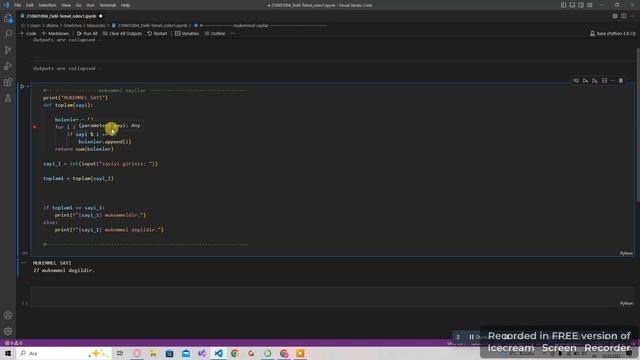Open the editor title more actions ellipsis
This screenshot has height=360, width=640.
[632, 16]
